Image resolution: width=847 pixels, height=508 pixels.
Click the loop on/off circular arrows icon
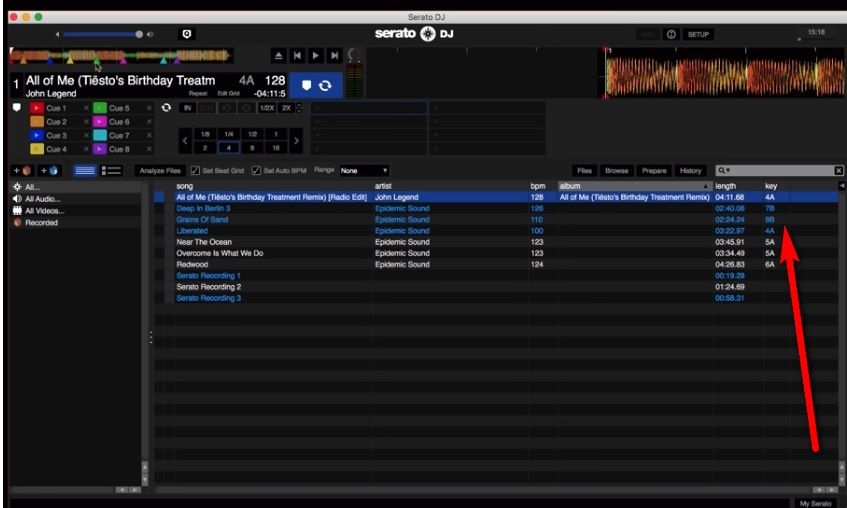[x=166, y=108]
